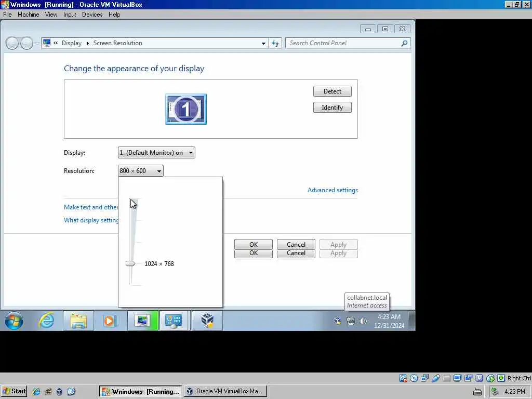This screenshot has width=532, height=399.
Task: Click the refresh button beside the address bar
Action: [275, 44]
